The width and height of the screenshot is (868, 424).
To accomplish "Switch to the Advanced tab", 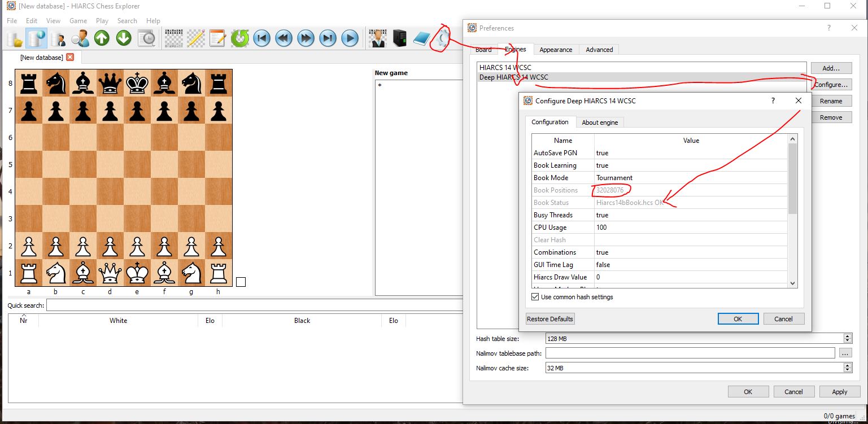I will (599, 50).
